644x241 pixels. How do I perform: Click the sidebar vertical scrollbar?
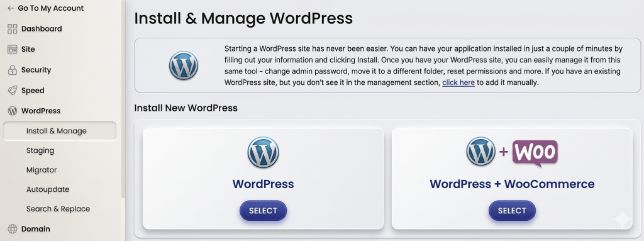[x=123, y=99]
